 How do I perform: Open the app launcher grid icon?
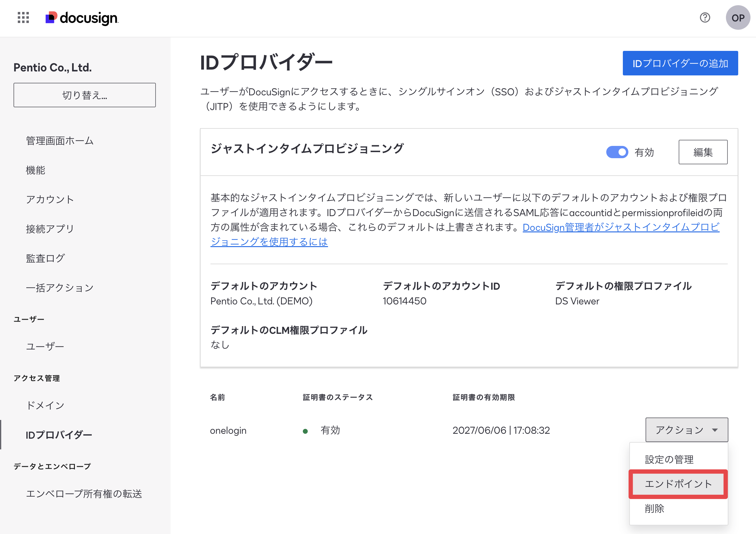23,18
